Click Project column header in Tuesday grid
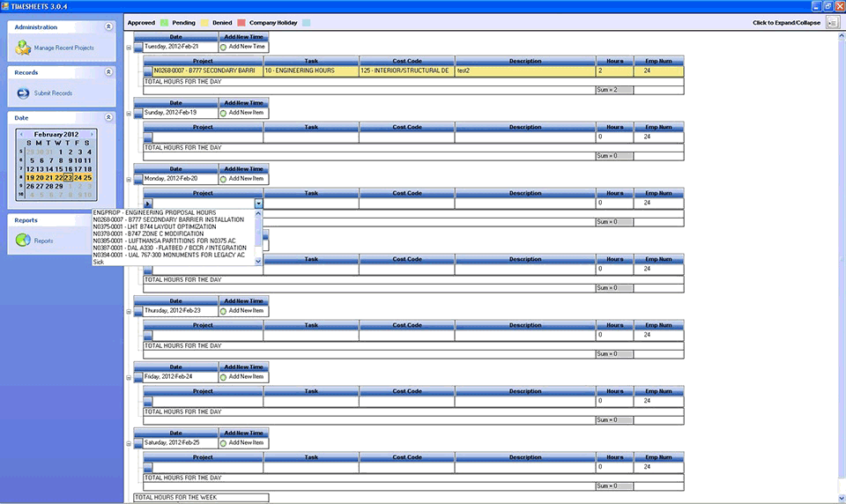Screen dimensions: 846x504 pyautogui.click(x=203, y=61)
